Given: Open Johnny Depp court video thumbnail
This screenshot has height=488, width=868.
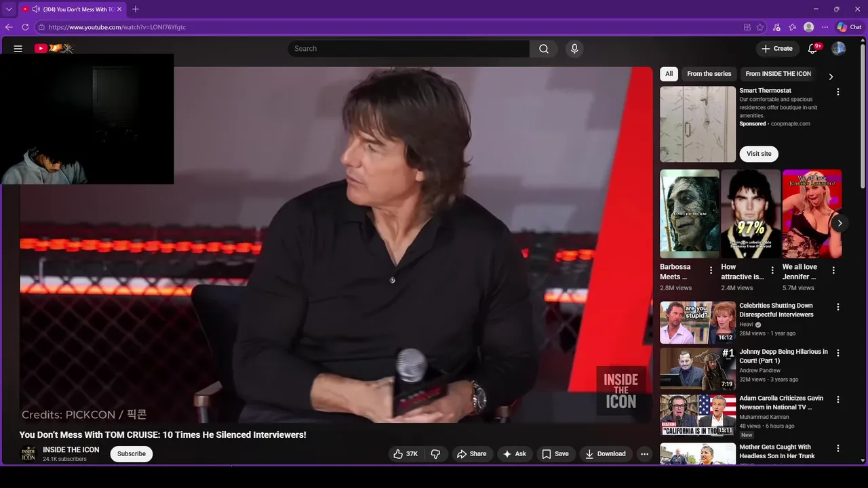Looking at the screenshot, I should tap(698, 369).
